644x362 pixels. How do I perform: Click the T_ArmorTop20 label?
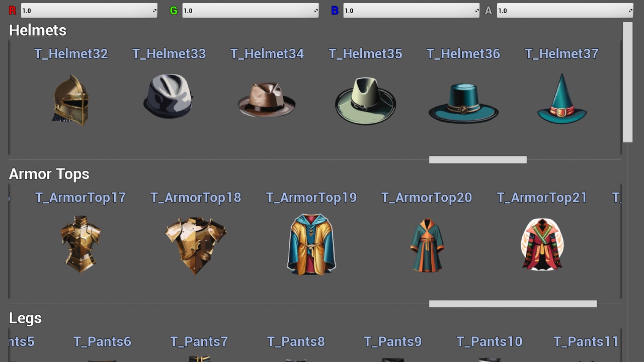[x=427, y=198]
